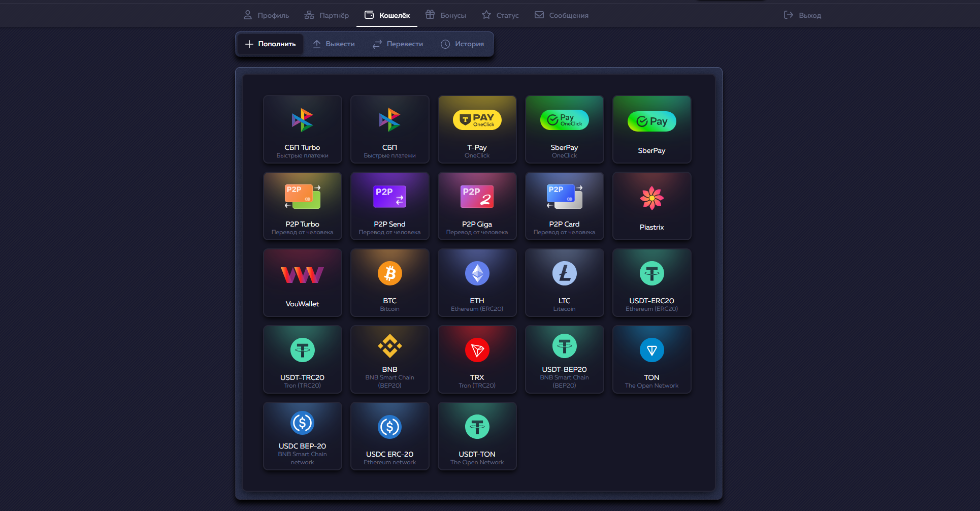Select the BNB Smart Chain icon

(x=390, y=346)
